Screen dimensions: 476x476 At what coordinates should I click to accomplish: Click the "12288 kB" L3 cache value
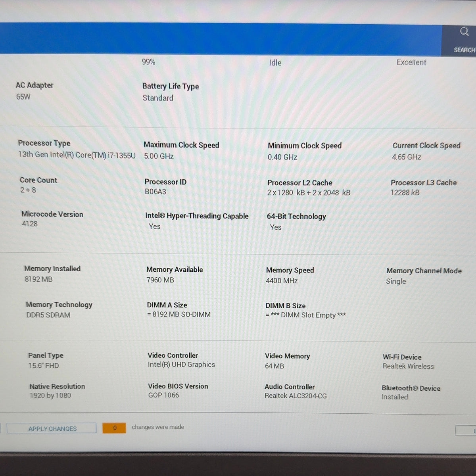tap(405, 193)
